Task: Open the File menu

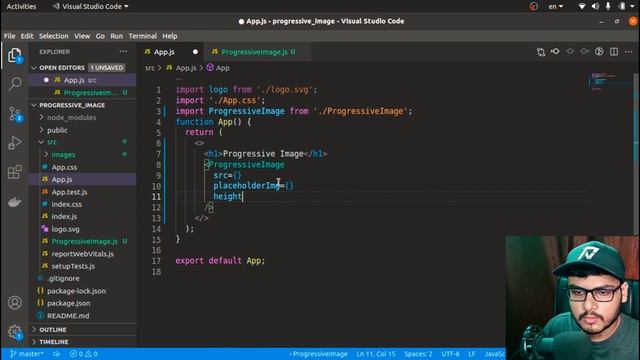Action: pos(9,36)
